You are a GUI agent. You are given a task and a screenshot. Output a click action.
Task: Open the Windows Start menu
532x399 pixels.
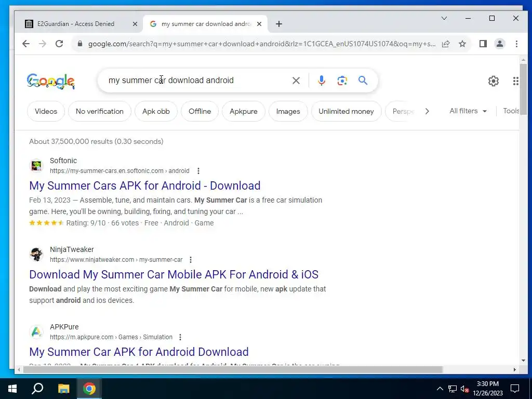(x=12, y=389)
